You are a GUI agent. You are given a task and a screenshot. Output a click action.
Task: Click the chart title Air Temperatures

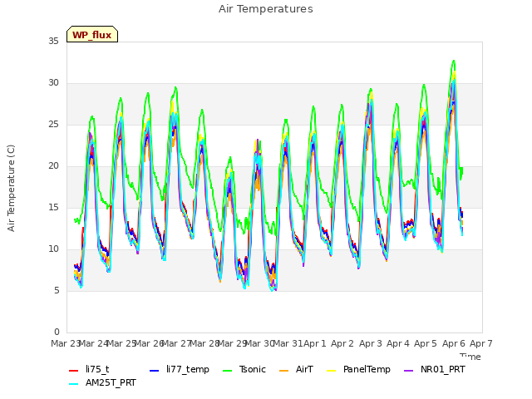(266, 9)
